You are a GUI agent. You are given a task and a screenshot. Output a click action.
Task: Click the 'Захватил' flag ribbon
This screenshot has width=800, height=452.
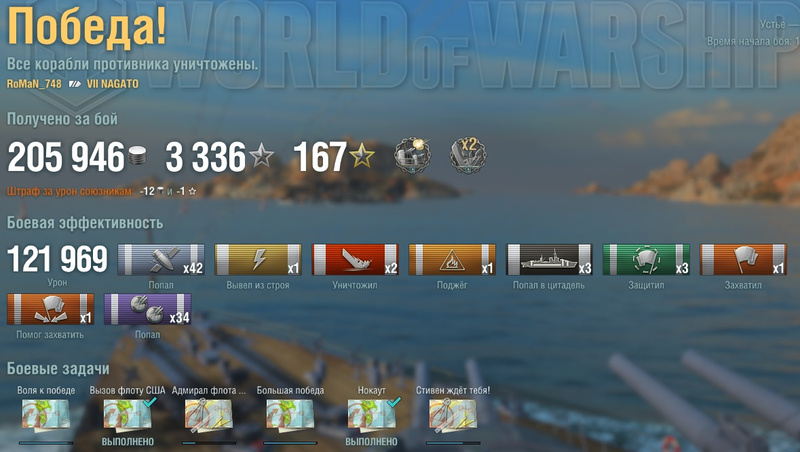(743, 260)
